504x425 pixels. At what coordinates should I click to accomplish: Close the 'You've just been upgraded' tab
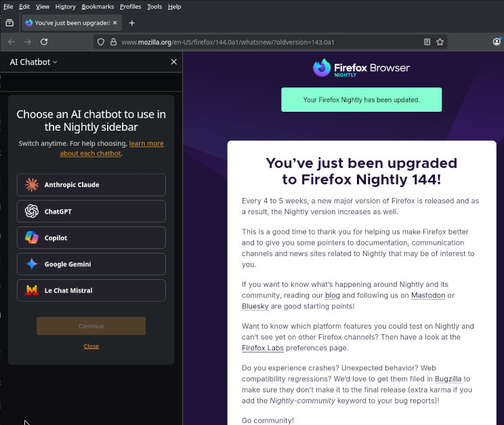[x=114, y=23]
